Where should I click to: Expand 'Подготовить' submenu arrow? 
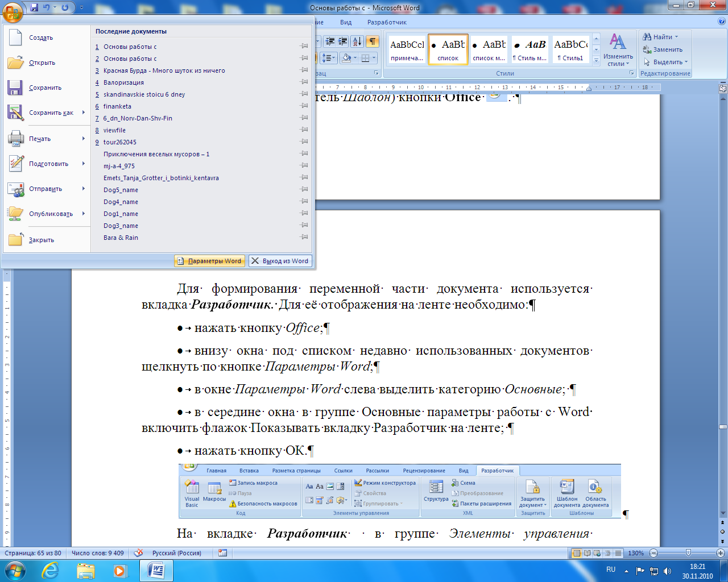84,164
